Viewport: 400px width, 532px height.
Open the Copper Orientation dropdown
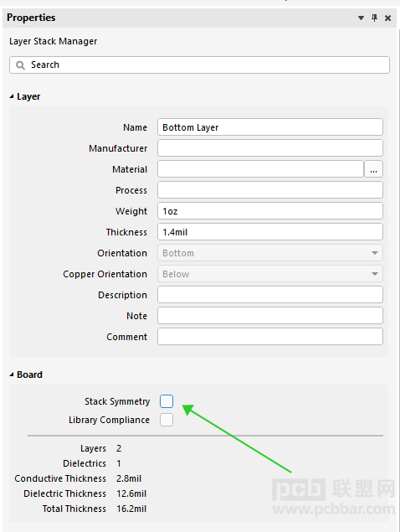tap(270, 274)
